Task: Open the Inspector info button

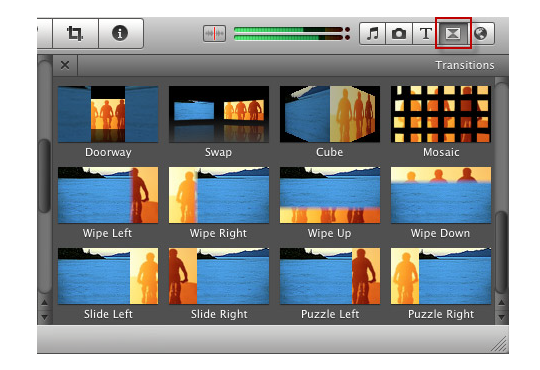Action: click(x=120, y=33)
